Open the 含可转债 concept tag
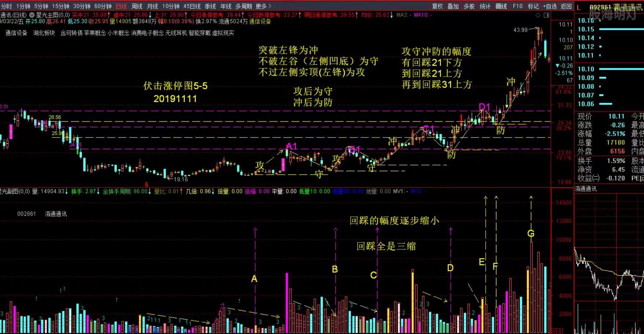 tap(72, 33)
